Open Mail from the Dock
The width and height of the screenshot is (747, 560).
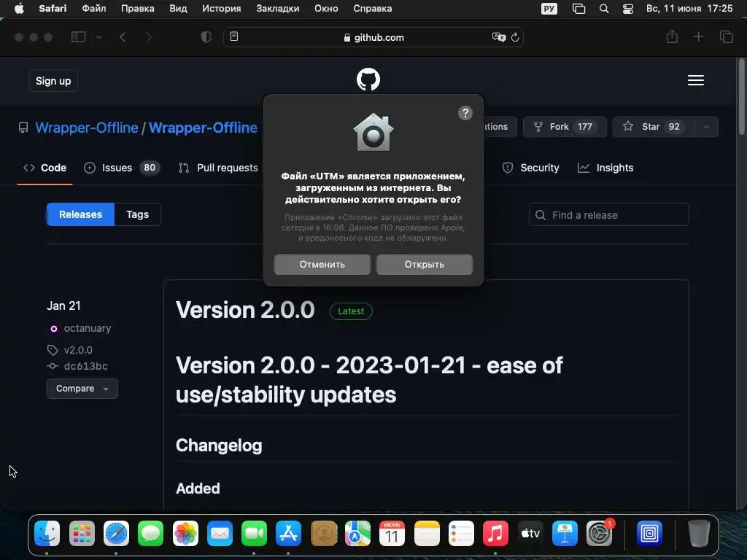(220, 533)
